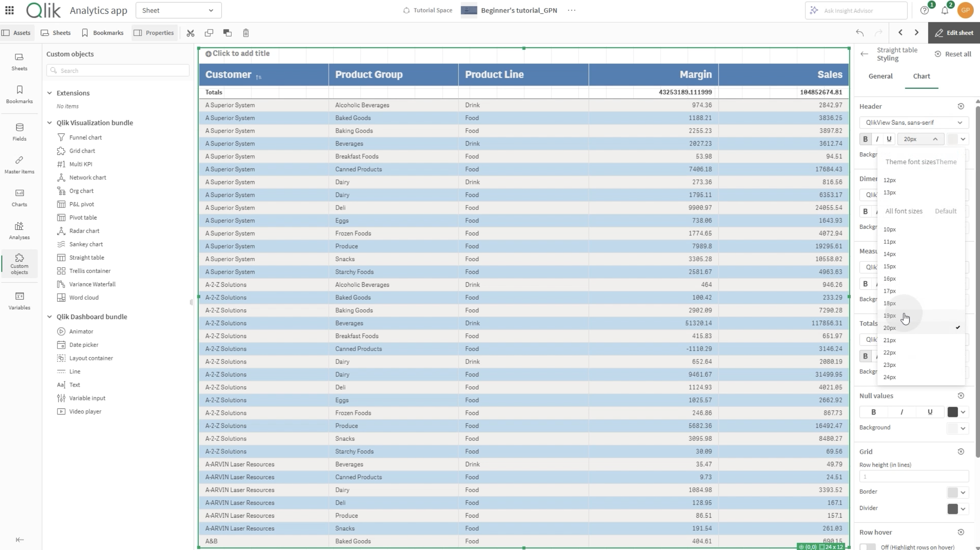This screenshot has height=550, width=980.
Task: Switch to the General styling tab
Action: coord(880,76)
